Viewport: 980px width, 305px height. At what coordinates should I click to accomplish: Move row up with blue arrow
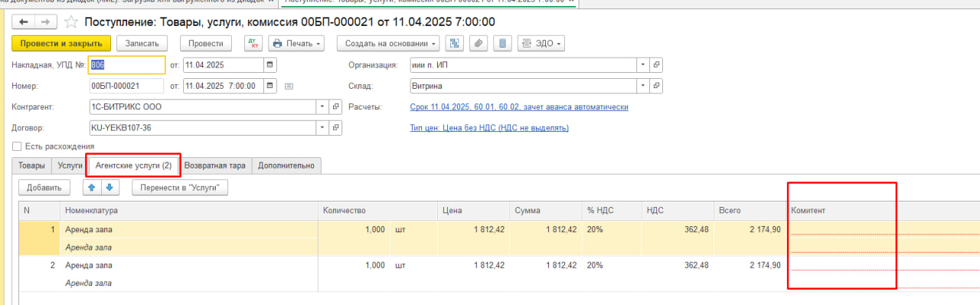pos(91,187)
